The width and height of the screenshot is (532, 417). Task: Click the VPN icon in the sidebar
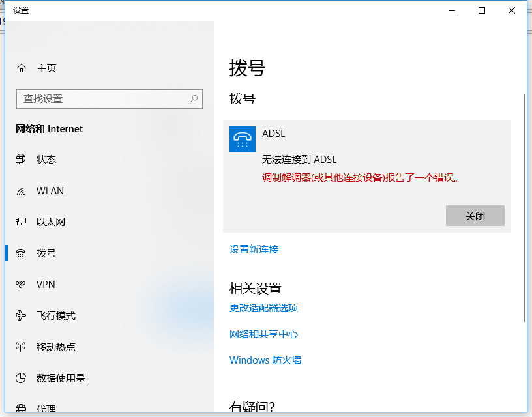click(21, 285)
